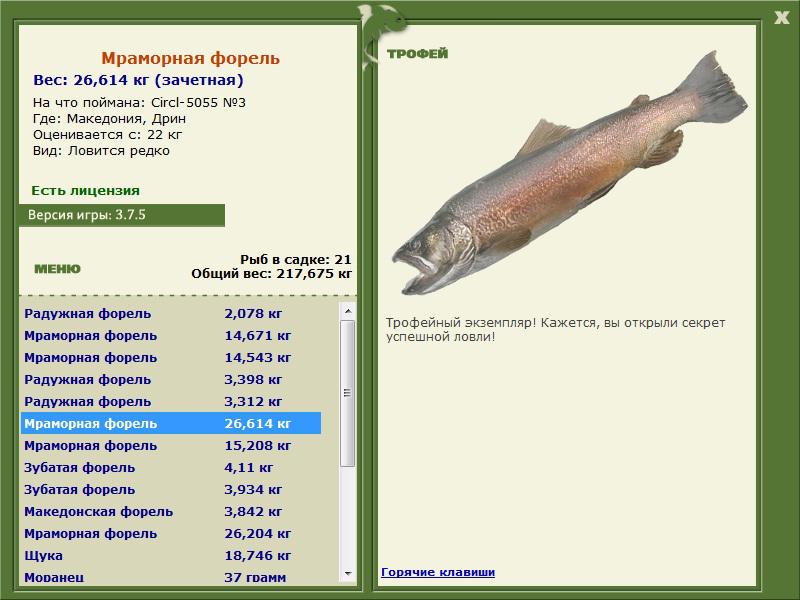Click highlighted Мраморная форель 26,614 кг row
Screen dimensions: 800x600
pyautogui.click(x=170, y=424)
